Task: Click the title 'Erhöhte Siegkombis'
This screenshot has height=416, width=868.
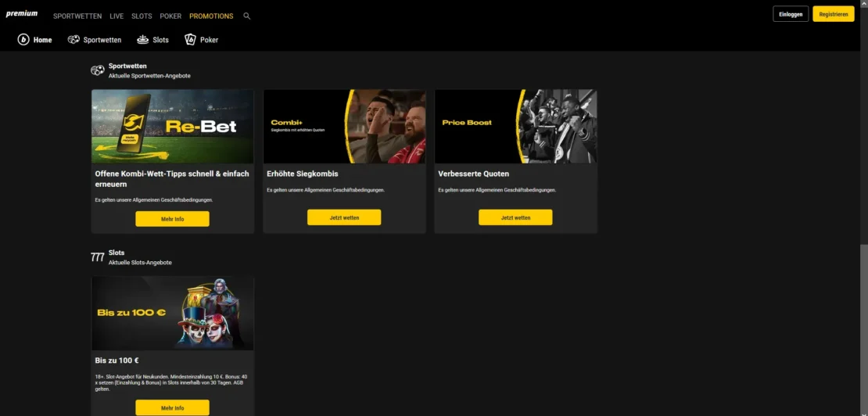Action: pyautogui.click(x=303, y=174)
